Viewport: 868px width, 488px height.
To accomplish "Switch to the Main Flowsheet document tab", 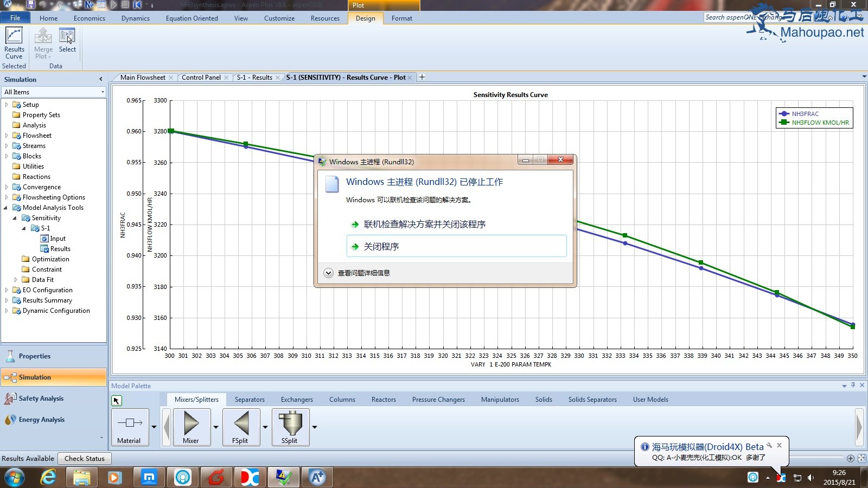I will coord(143,78).
